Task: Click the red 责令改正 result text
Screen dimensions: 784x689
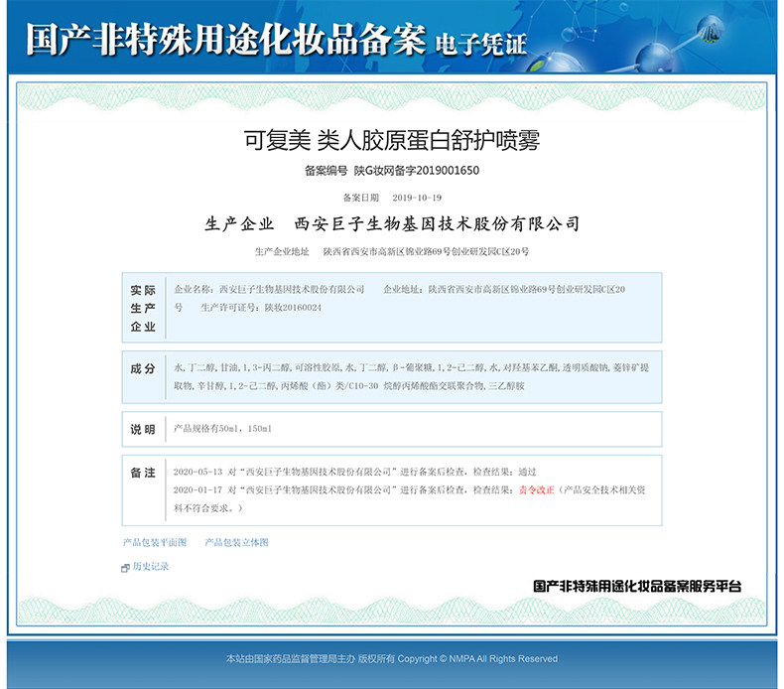Action: (x=537, y=489)
